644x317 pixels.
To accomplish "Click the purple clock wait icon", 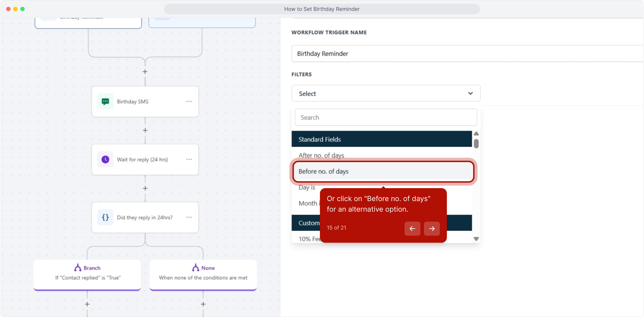I will [105, 159].
